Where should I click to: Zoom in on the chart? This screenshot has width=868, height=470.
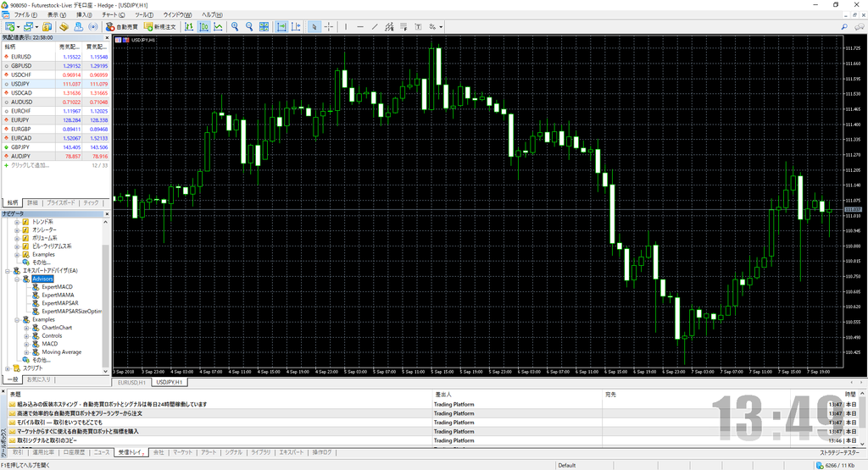click(x=235, y=26)
